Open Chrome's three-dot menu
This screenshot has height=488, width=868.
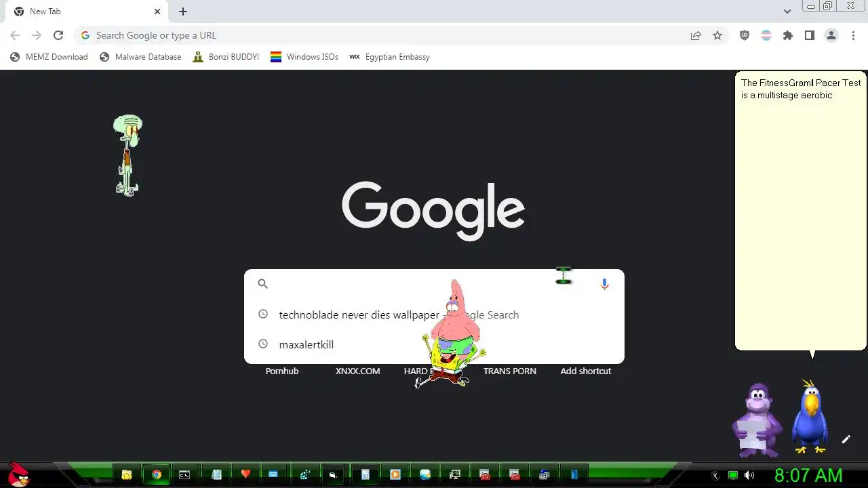[853, 35]
